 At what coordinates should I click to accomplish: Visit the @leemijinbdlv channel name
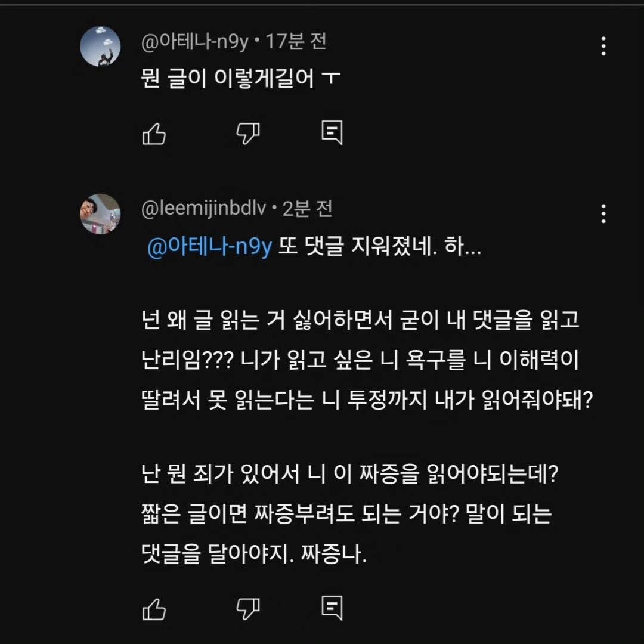[x=203, y=209]
